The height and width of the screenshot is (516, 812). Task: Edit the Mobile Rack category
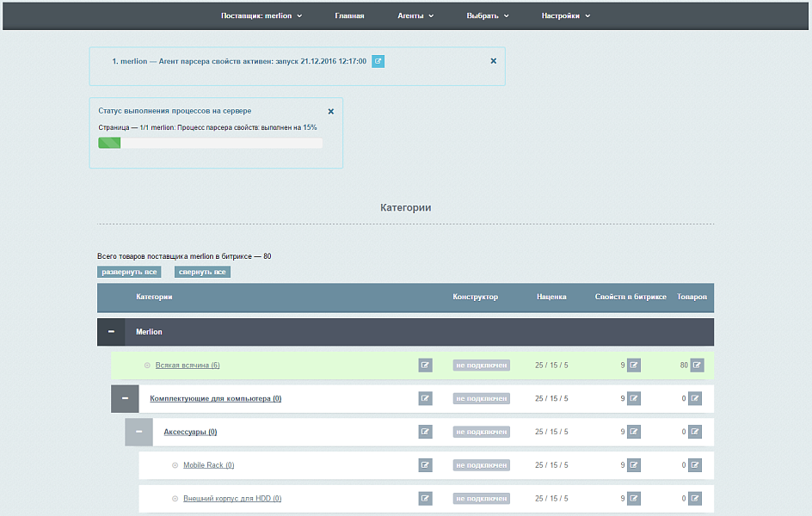(x=425, y=465)
